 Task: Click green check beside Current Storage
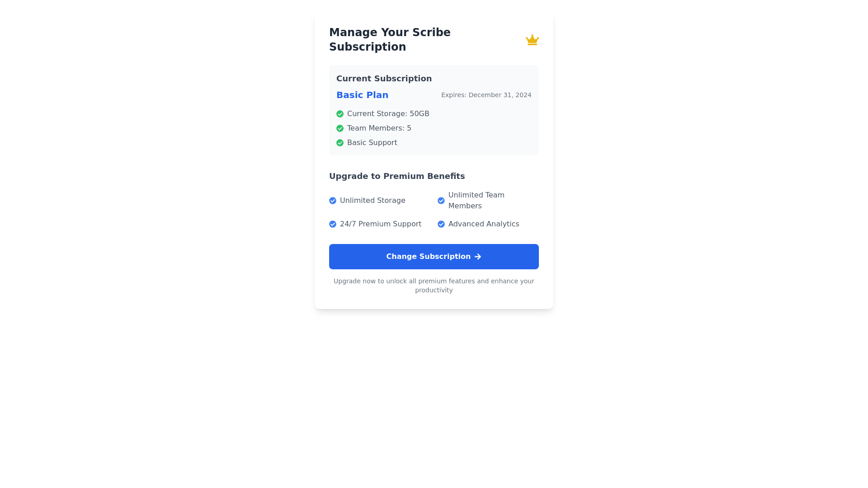coord(340,114)
